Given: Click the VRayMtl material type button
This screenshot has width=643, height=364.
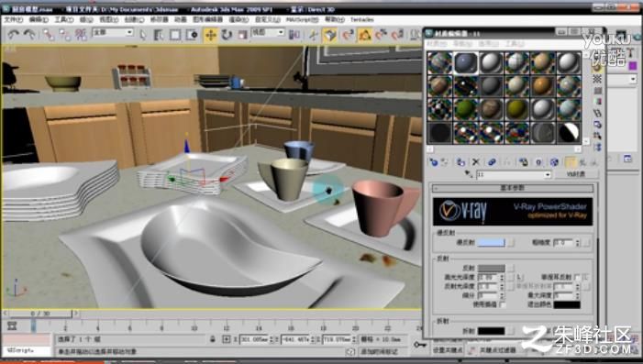Looking at the screenshot, I should pyautogui.click(x=576, y=174).
